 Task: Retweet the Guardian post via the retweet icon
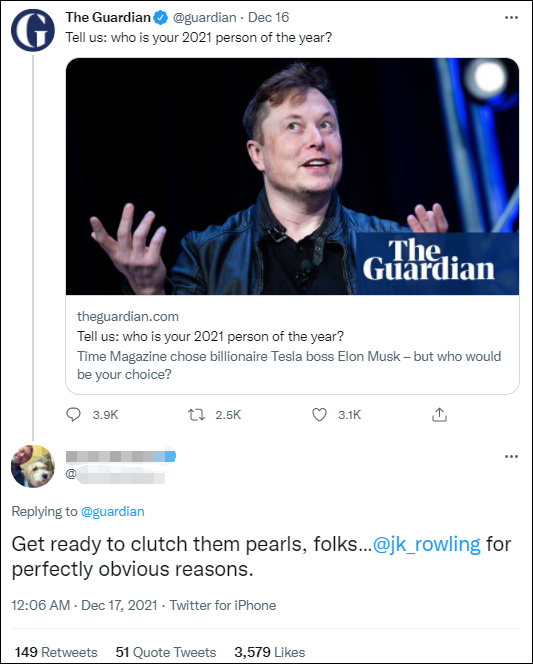[196, 415]
